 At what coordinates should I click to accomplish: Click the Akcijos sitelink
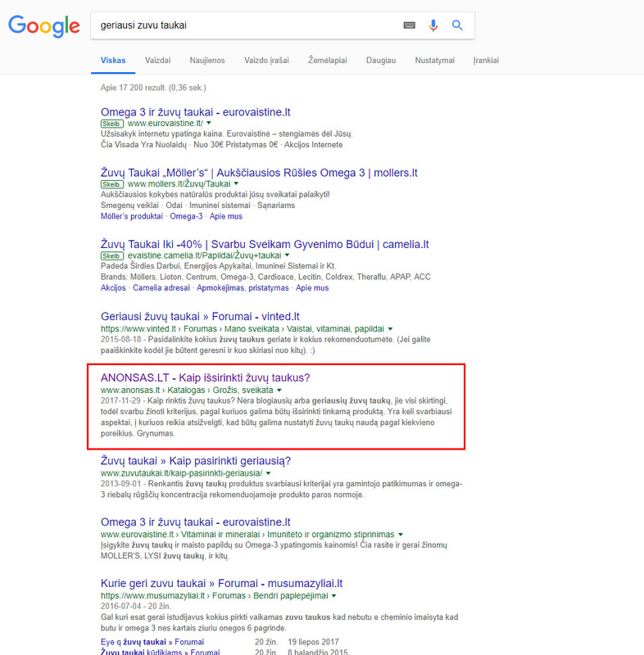(x=113, y=288)
